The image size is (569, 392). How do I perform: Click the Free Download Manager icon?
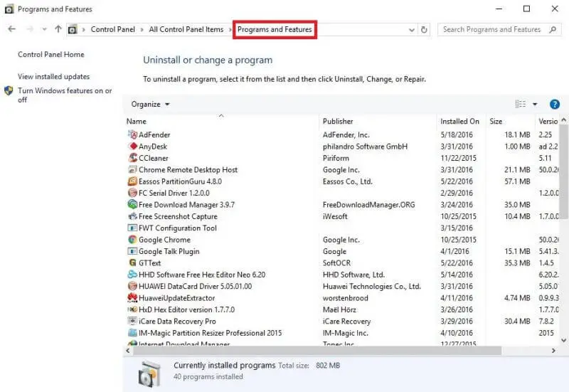click(x=132, y=204)
